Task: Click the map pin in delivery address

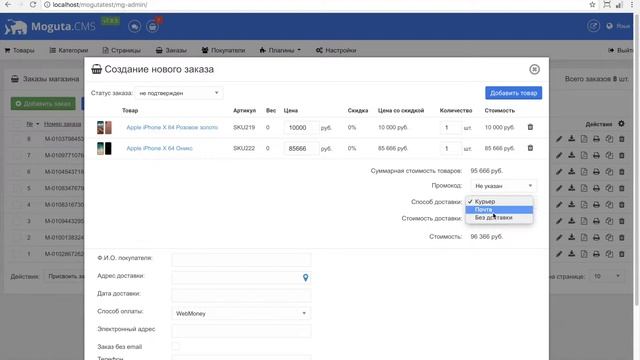Action: (x=305, y=278)
